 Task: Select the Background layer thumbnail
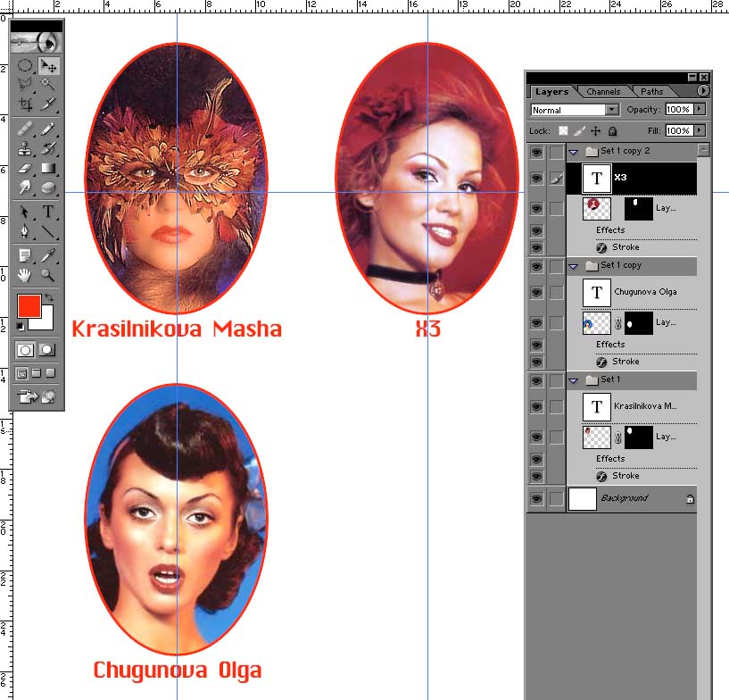pyautogui.click(x=582, y=498)
